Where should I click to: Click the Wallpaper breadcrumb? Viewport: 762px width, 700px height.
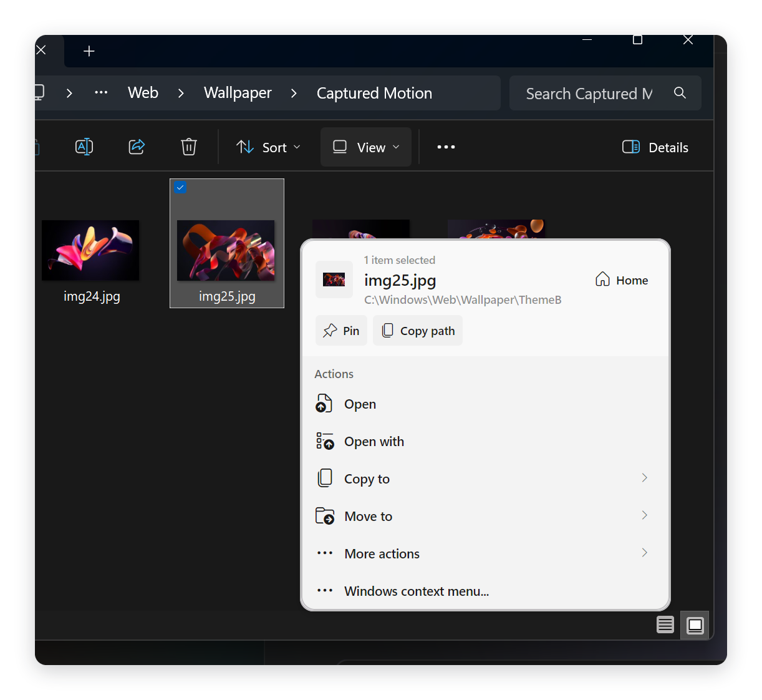pyautogui.click(x=238, y=93)
